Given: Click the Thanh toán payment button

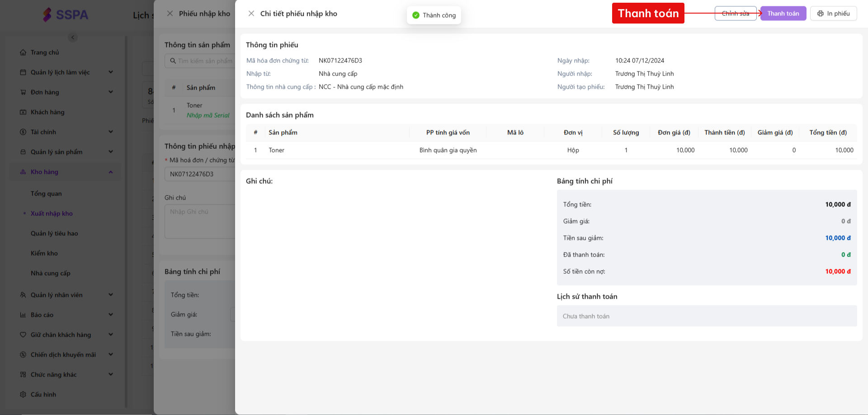Looking at the screenshot, I should [783, 14].
